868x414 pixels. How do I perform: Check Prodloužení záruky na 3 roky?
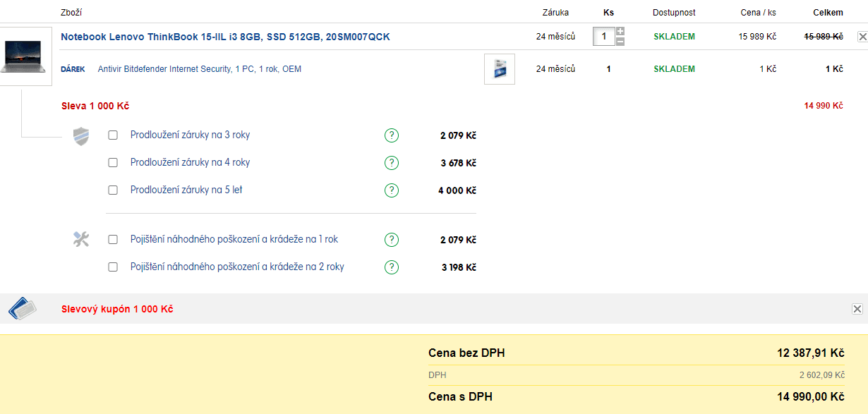click(113, 135)
